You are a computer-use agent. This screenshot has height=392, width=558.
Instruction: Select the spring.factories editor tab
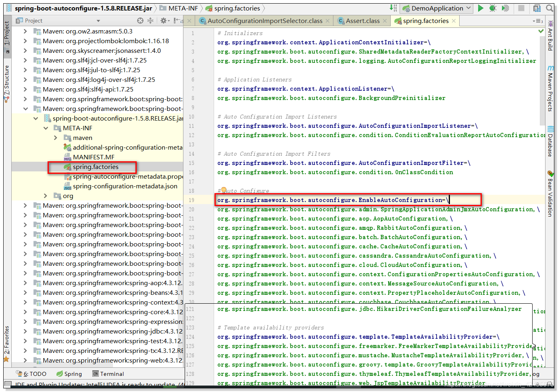[x=425, y=21]
